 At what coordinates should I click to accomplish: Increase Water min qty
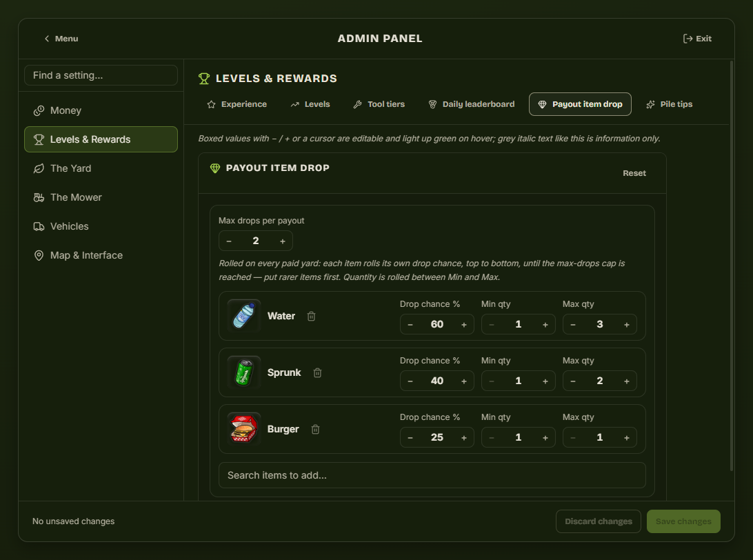tap(545, 325)
